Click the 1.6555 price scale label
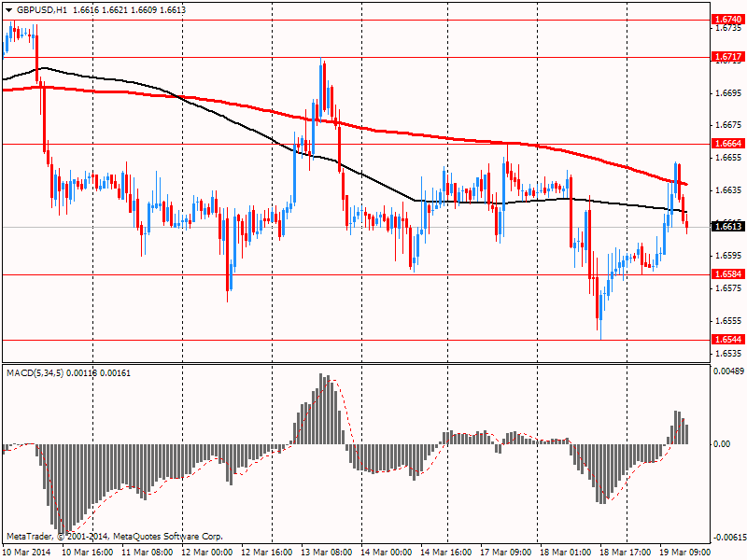The height and width of the screenshot is (560, 747). tap(729, 320)
